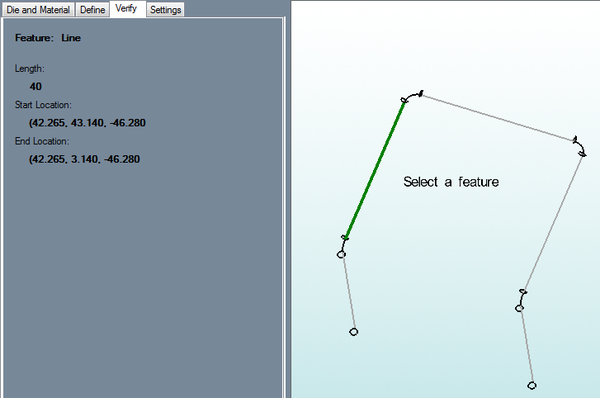Select the long gray top line segment
Screen dimensions: 600x398
tap(497, 117)
